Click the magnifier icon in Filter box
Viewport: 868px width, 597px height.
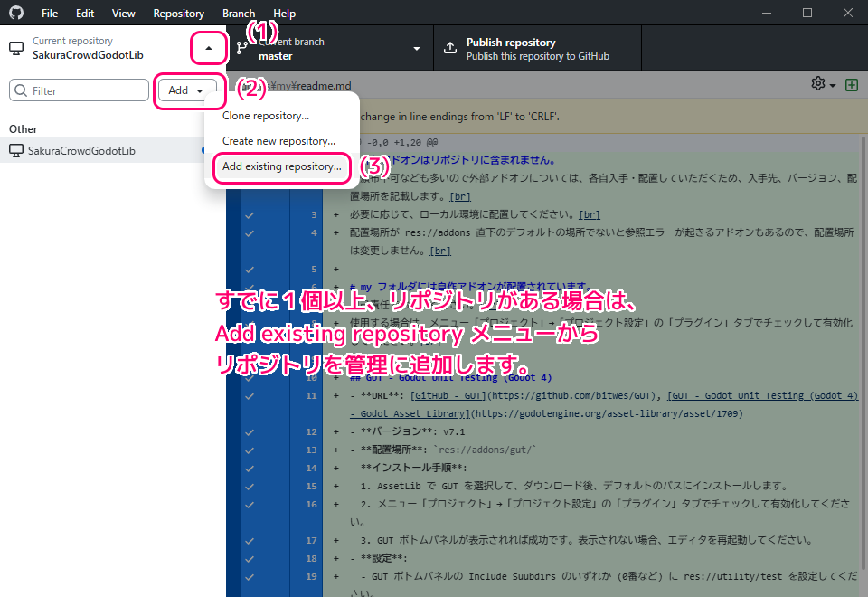coord(21,90)
